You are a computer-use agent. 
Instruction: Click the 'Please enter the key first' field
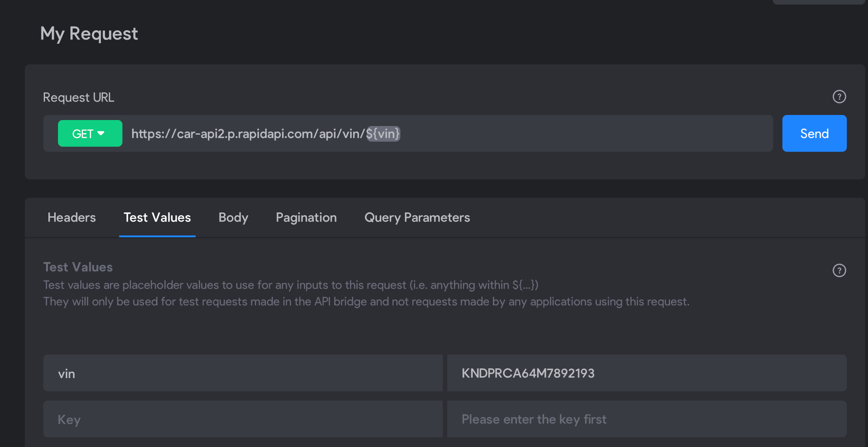(647, 419)
